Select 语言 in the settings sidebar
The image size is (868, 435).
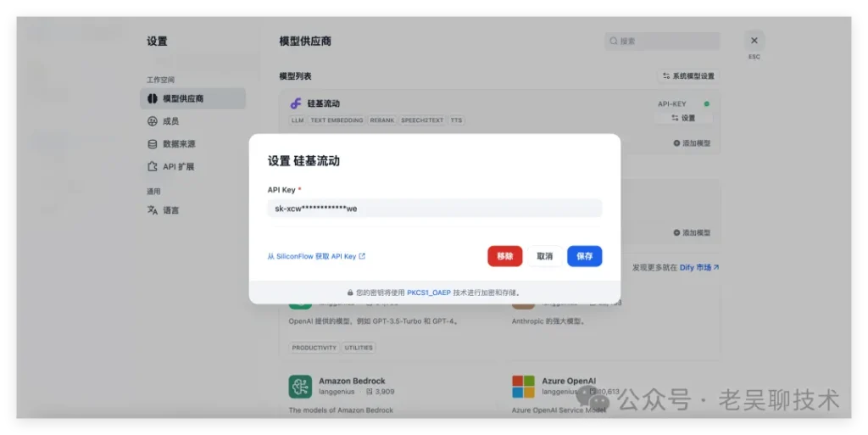point(170,210)
